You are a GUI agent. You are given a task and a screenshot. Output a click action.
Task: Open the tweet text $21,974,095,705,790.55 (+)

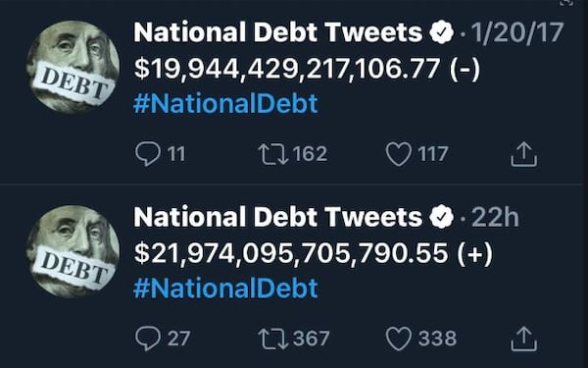(314, 253)
